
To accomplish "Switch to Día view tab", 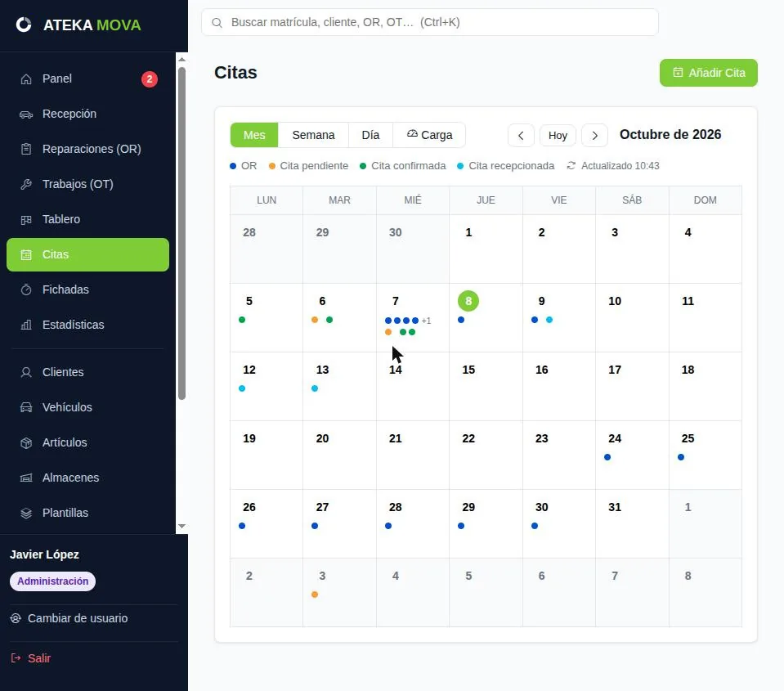I will coord(370,135).
